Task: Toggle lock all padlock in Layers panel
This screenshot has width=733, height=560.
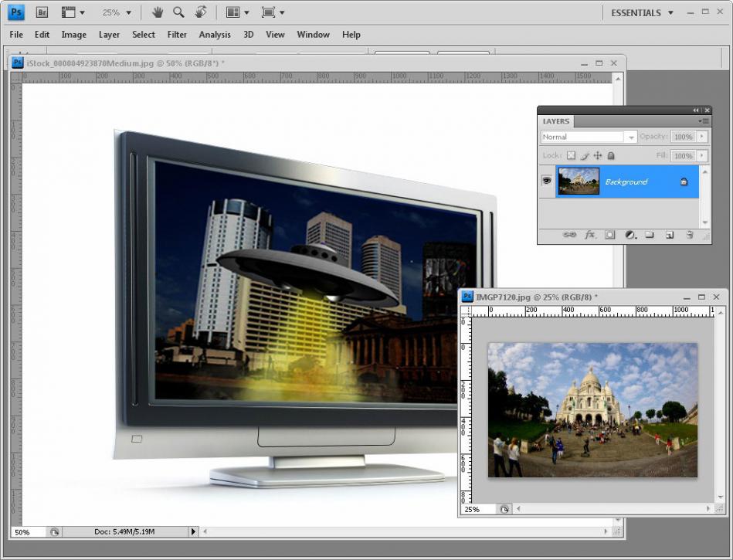Action: [x=610, y=156]
